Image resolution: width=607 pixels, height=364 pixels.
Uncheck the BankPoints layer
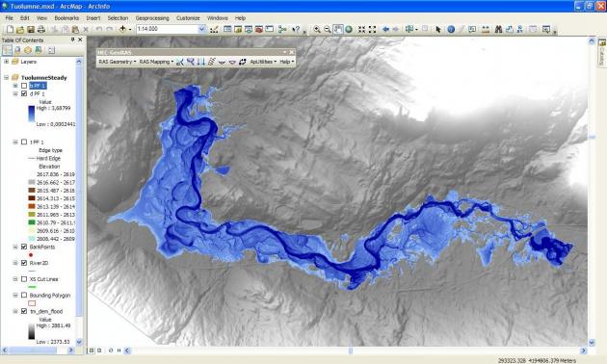point(24,247)
